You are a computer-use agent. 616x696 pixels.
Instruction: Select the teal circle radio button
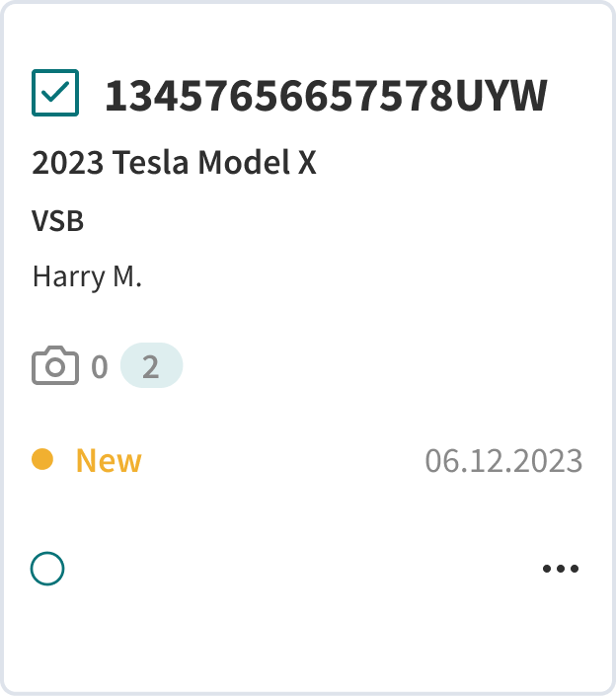tap(47, 569)
